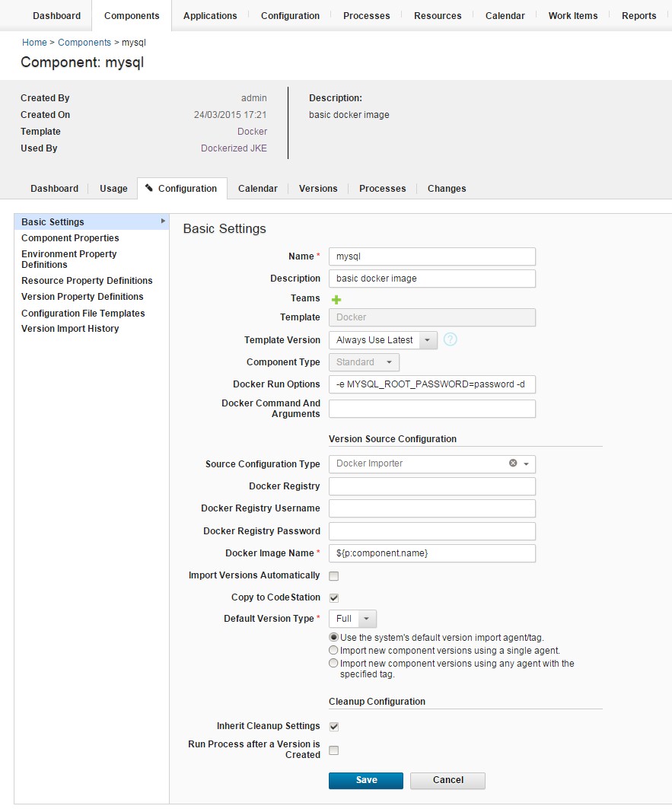Follow the Home breadcrumb link
This screenshot has width=672, height=809.
pos(34,43)
